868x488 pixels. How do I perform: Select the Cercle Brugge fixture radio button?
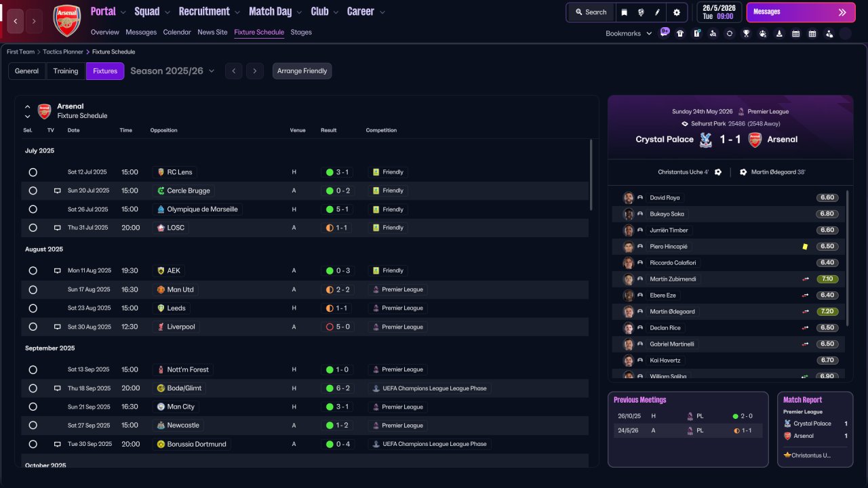click(x=33, y=191)
